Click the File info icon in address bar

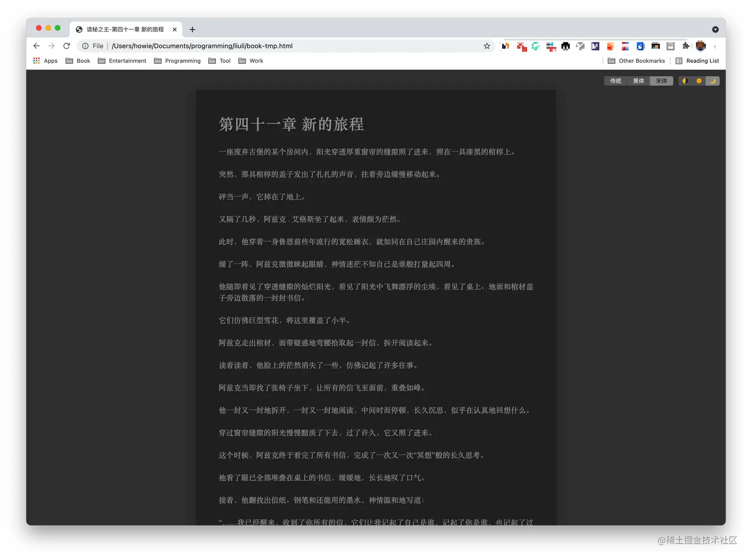[x=85, y=46]
